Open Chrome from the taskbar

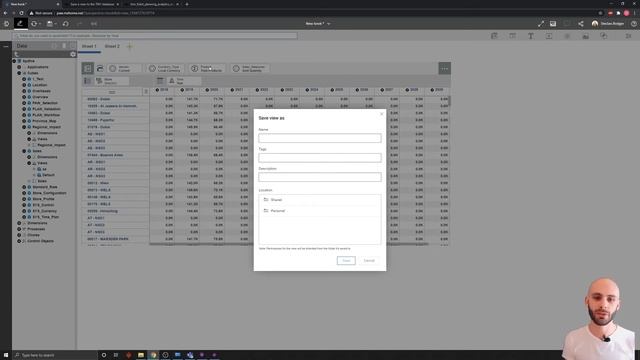[x=153, y=355]
